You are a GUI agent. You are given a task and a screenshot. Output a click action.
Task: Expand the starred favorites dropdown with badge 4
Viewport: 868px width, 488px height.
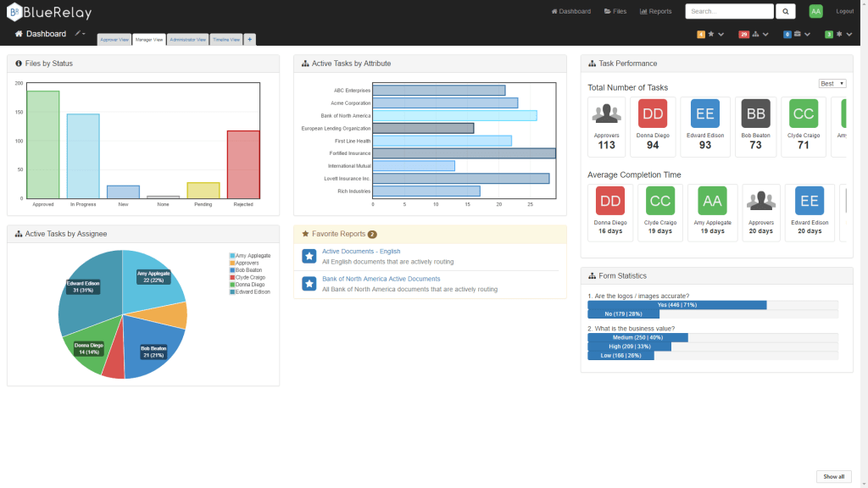[710, 35]
